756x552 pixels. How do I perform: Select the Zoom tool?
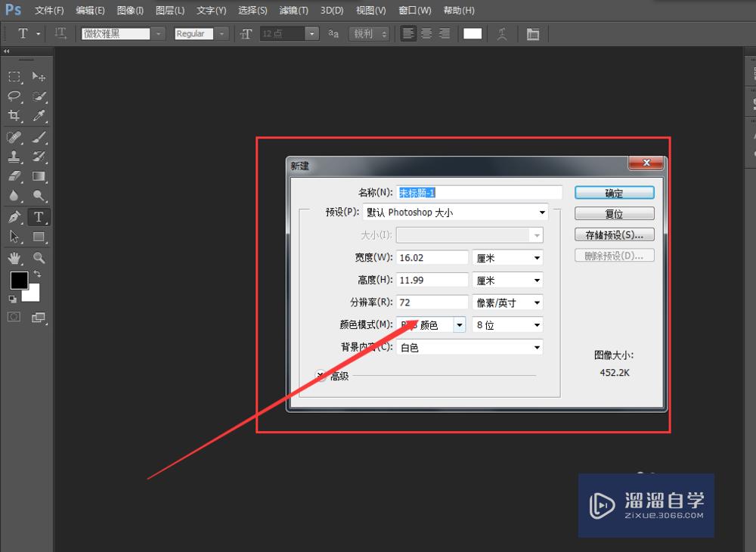[39, 258]
